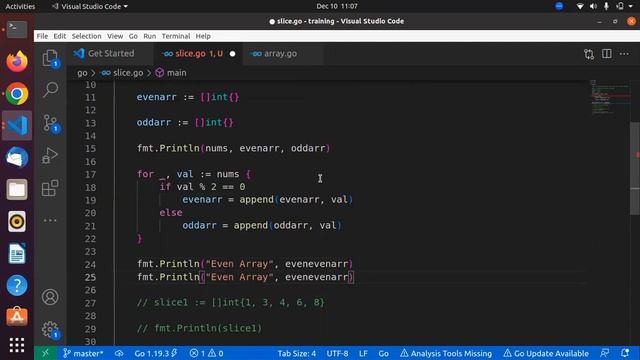Open the Source Control view
The image size is (640, 360).
pyautogui.click(x=50, y=123)
